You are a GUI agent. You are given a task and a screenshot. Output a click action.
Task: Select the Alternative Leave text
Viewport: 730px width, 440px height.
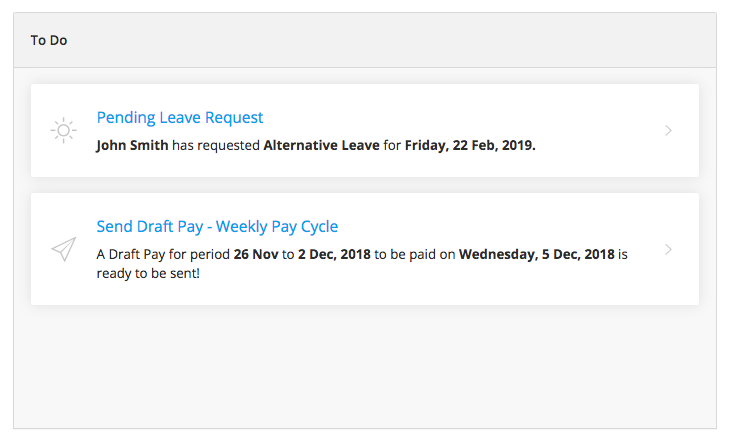[321, 145]
